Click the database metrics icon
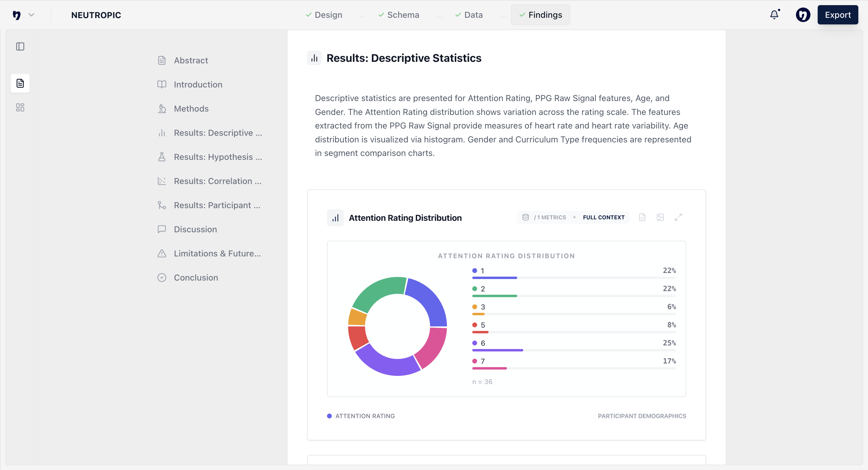868x470 pixels. pos(525,218)
